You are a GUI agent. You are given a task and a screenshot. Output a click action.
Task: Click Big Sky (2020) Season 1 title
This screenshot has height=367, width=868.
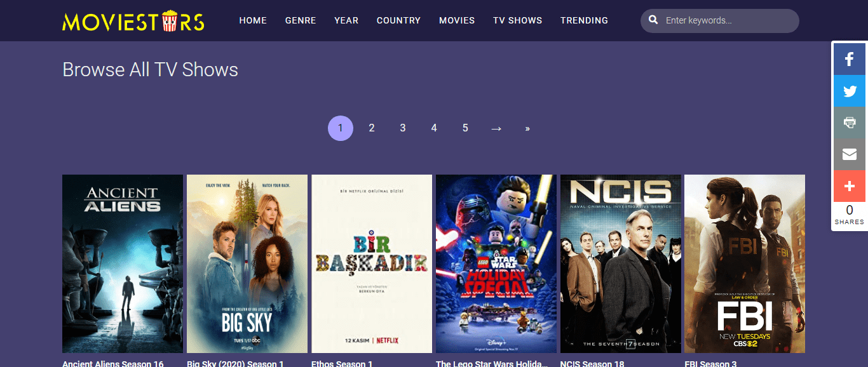click(236, 364)
